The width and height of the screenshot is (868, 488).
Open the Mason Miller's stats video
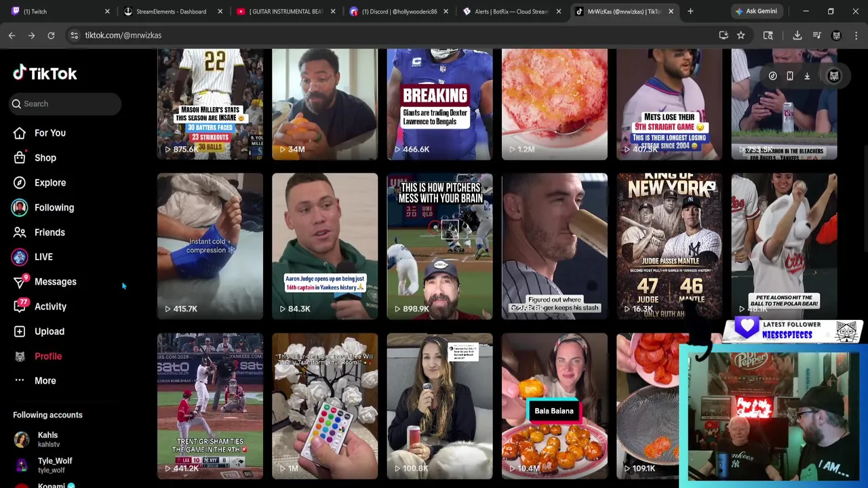[210, 104]
